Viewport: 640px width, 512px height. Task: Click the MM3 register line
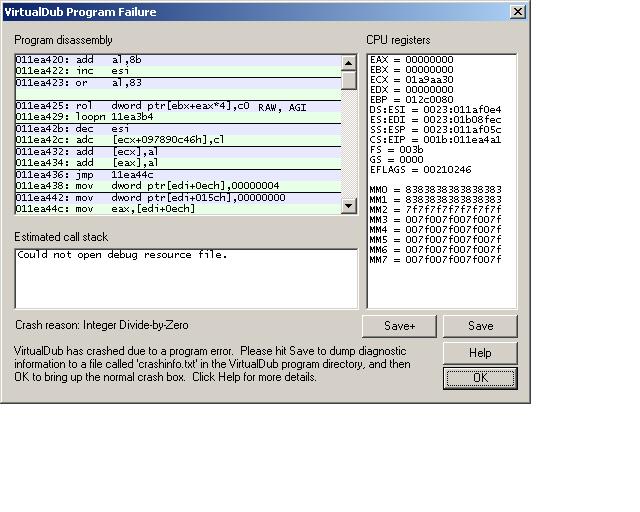[x=435, y=220]
